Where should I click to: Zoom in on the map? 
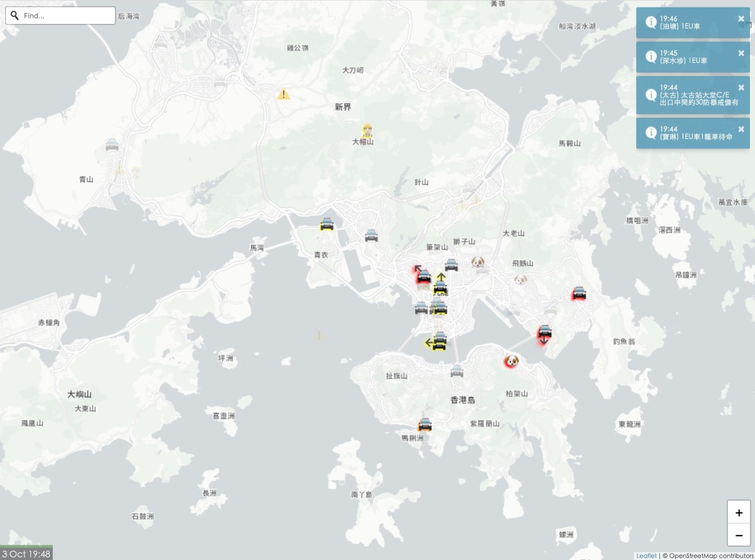[x=739, y=512]
